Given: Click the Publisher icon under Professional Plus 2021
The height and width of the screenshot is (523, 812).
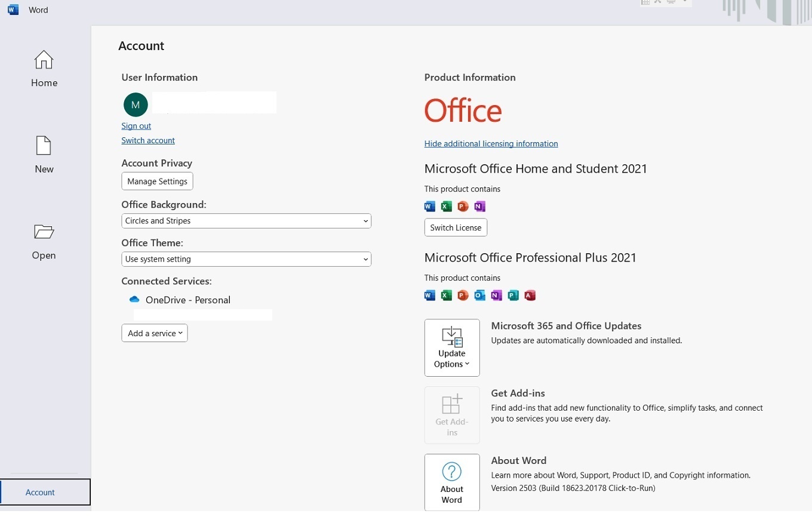Looking at the screenshot, I should click(513, 295).
